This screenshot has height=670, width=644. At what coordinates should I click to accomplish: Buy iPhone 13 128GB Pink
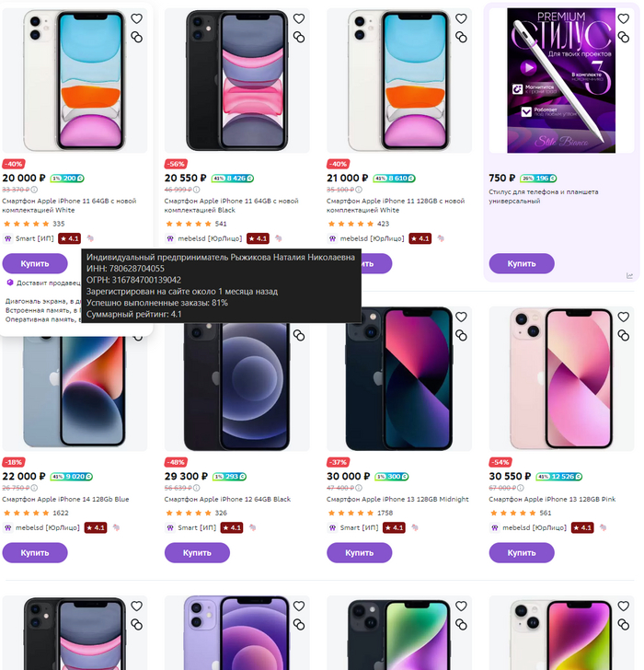[x=522, y=553]
